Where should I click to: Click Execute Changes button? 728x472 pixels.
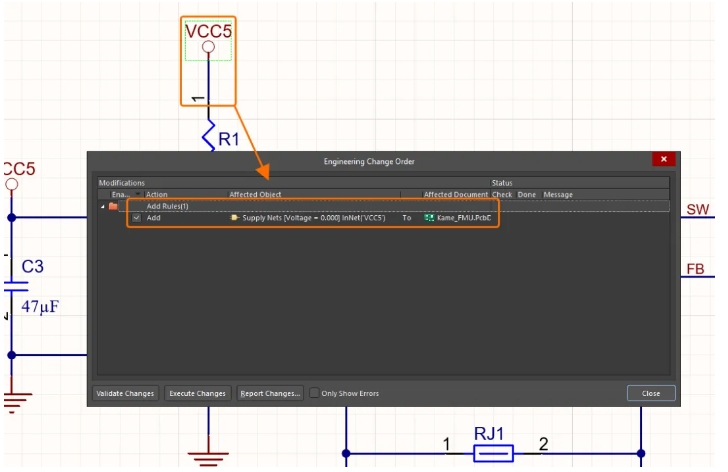pyautogui.click(x=197, y=393)
